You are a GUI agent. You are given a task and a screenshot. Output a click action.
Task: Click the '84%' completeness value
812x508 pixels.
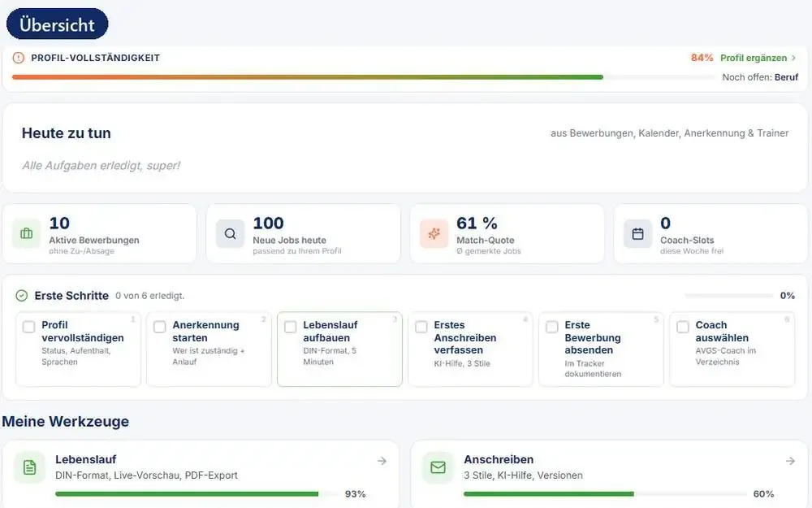click(702, 58)
